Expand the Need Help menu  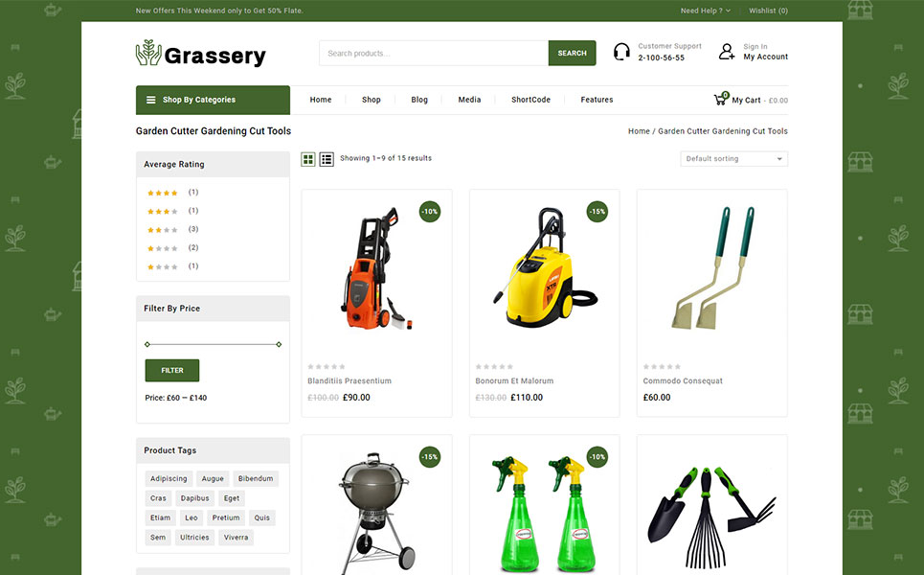(705, 11)
